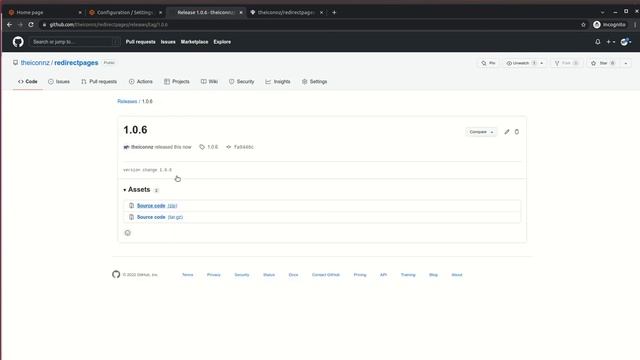
Task: Open footer Docs link
Action: click(x=293, y=275)
